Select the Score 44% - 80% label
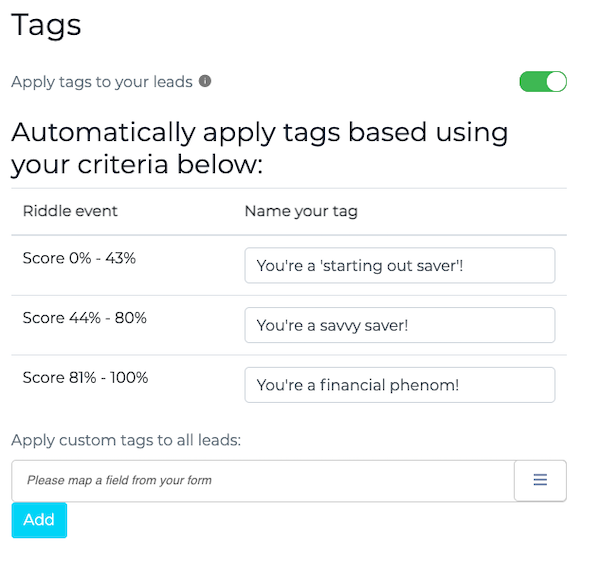The height and width of the screenshot is (564, 600). (84, 318)
